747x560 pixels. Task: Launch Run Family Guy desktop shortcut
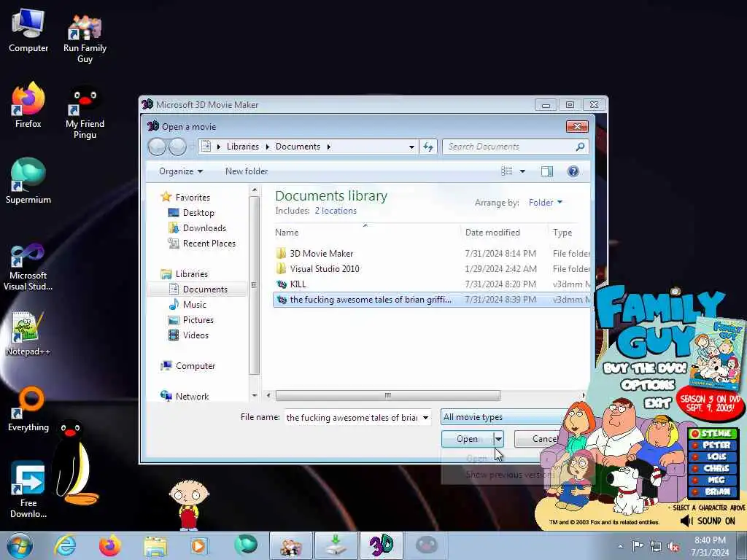click(85, 37)
